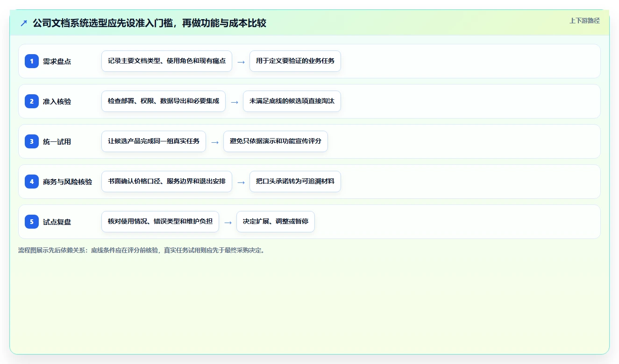This screenshot has height=364, width=619.
Task: Click the 上下游路径 label
Action: 584,21
